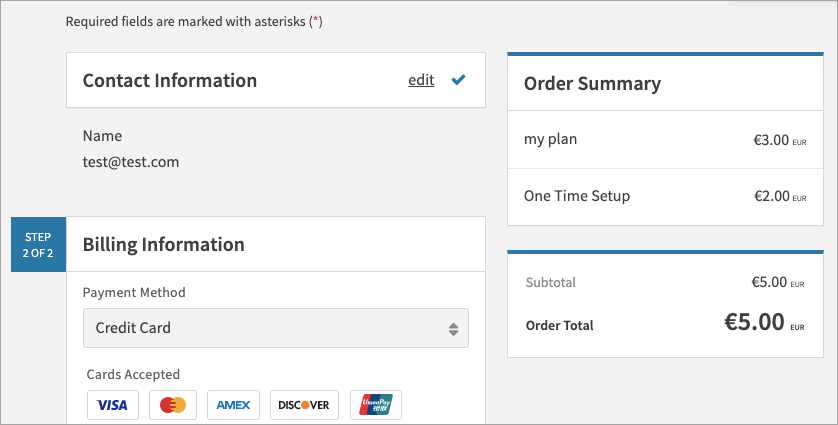This screenshot has width=838, height=425.
Task: Click the AMEX card icon
Action: 234,405
